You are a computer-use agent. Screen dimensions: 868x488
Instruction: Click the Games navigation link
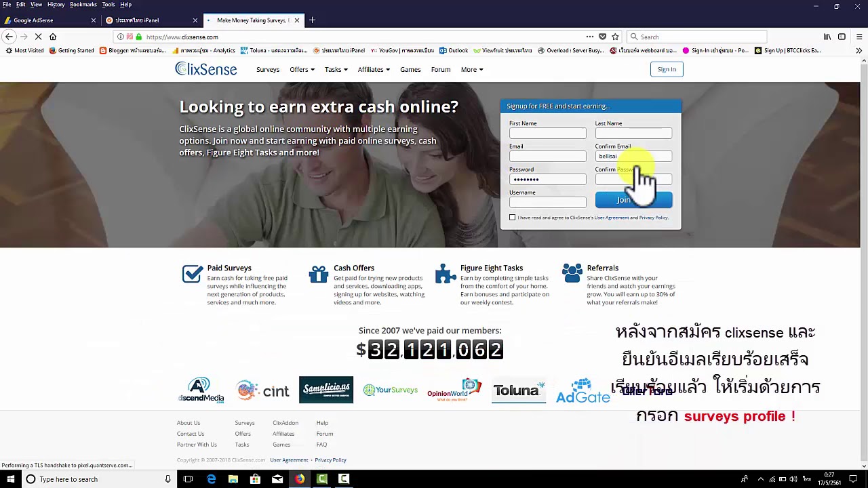410,69
